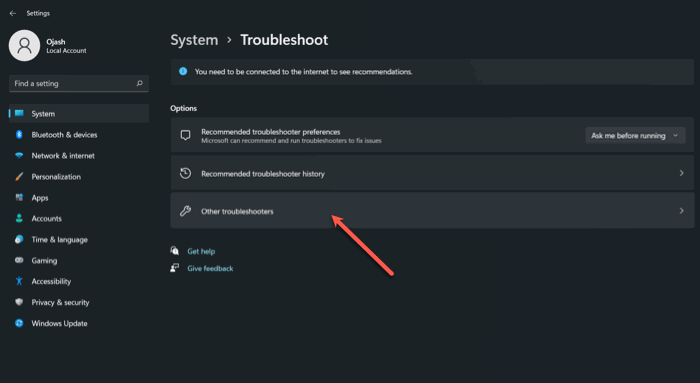700x383 pixels.
Task: Click the Options section heading
Action: [x=183, y=108]
